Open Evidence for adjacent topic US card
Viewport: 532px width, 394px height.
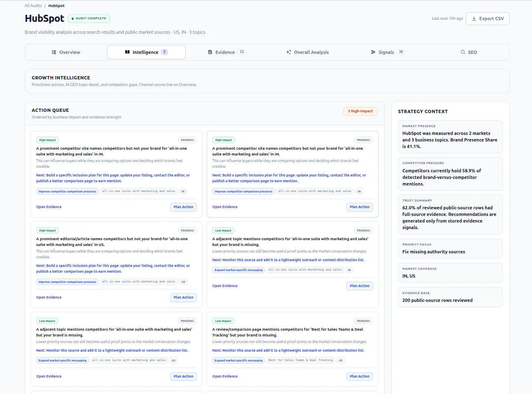(x=49, y=376)
